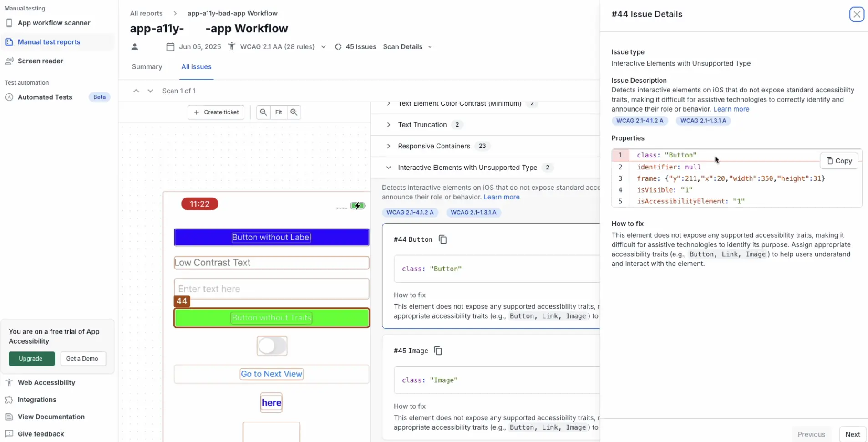Open the WCAG 2.1 AA rules dropdown

[x=323, y=46]
